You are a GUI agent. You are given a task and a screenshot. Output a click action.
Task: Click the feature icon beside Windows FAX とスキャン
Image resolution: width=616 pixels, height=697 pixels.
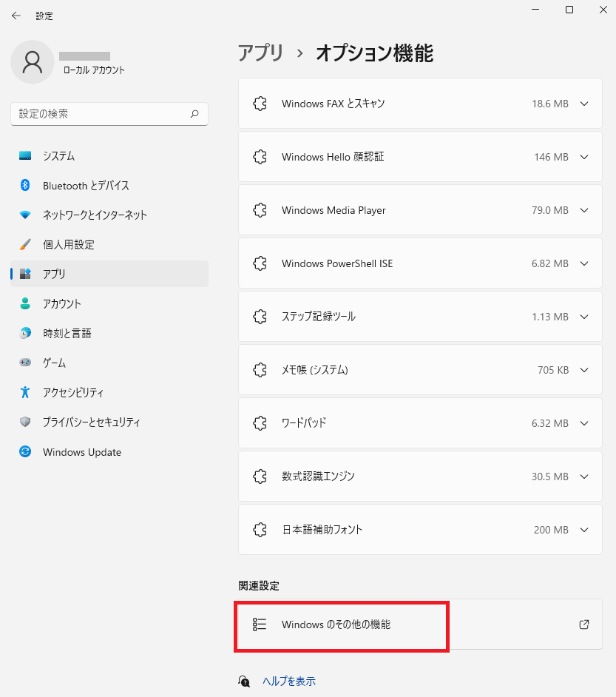coord(260,104)
